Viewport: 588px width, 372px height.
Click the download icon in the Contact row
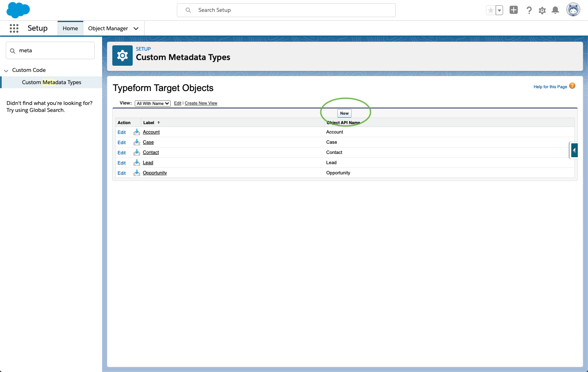(137, 152)
